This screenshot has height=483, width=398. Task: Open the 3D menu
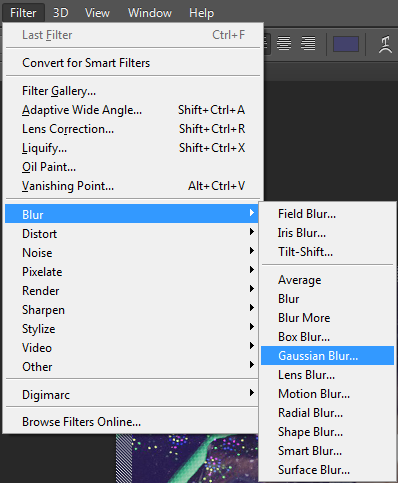click(61, 13)
